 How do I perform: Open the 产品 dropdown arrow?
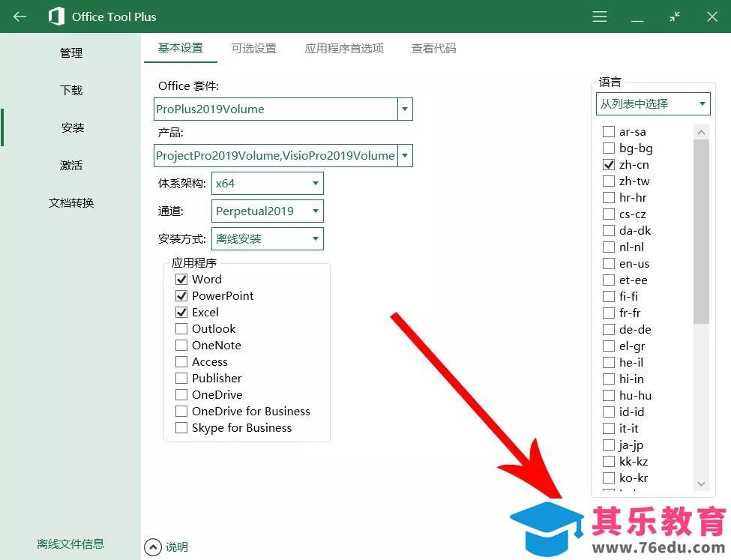405,155
